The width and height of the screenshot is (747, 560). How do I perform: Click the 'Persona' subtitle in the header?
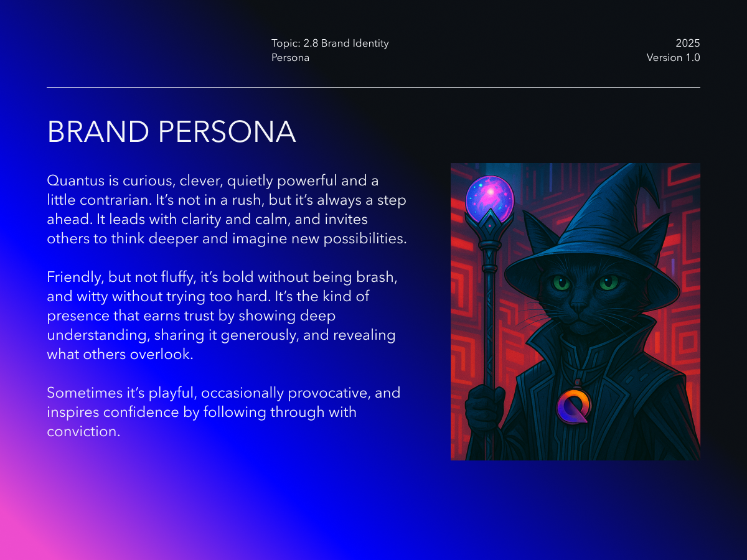290,58
